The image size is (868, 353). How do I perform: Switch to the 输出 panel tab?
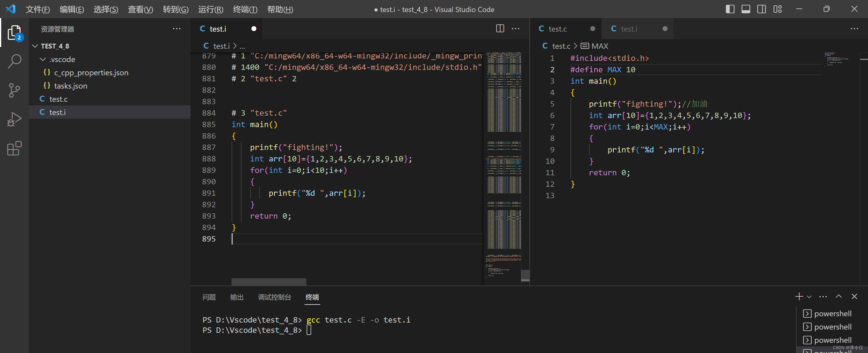coord(237,297)
